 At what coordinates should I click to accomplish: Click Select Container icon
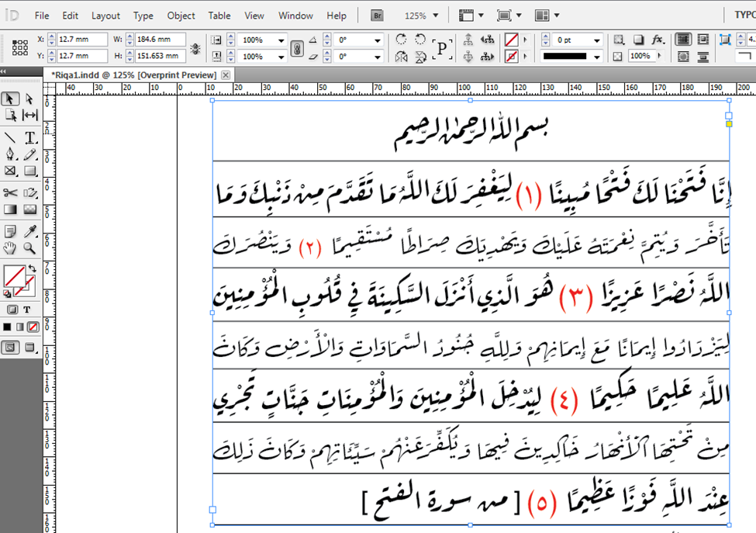click(x=468, y=40)
